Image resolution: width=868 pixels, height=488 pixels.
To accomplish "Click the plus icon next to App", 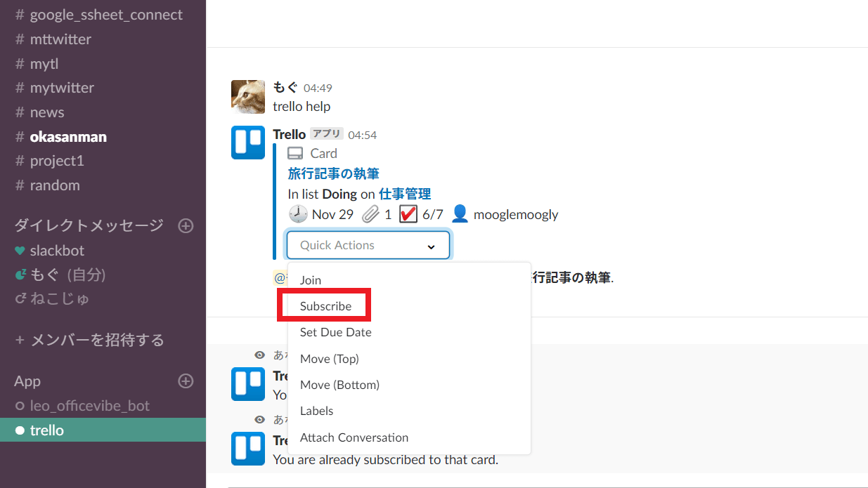I will pos(186,381).
